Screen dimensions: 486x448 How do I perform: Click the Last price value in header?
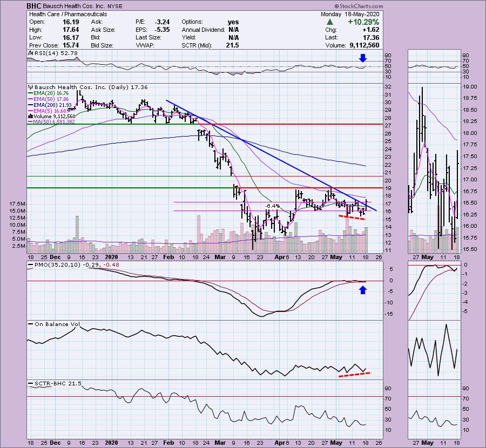(x=371, y=37)
